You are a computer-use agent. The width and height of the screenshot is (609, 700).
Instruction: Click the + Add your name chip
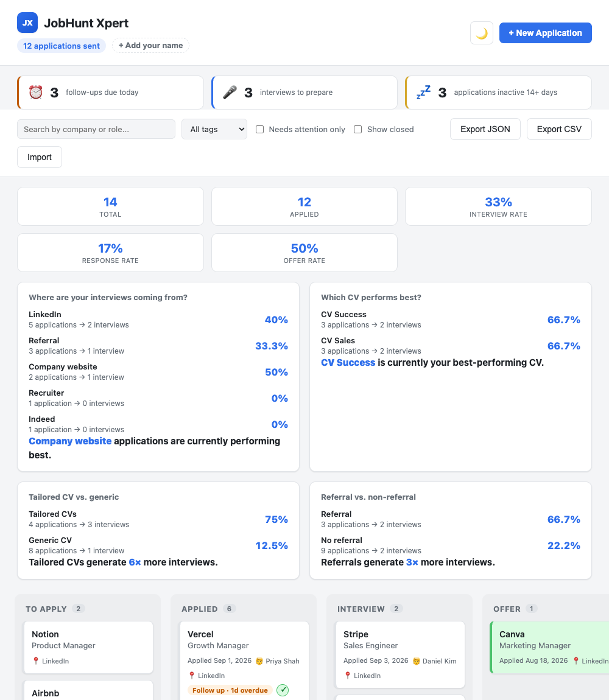150,46
